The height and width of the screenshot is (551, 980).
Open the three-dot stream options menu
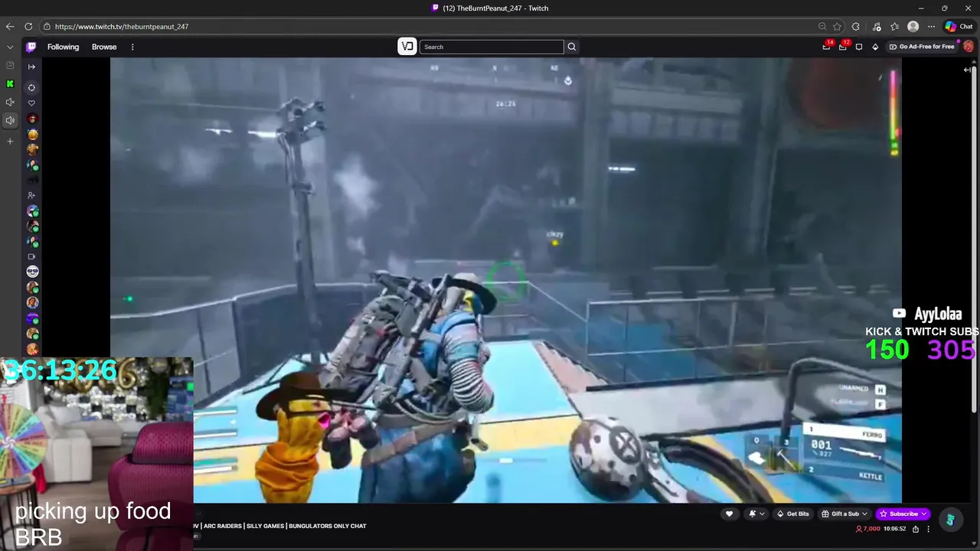coord(928,529)
